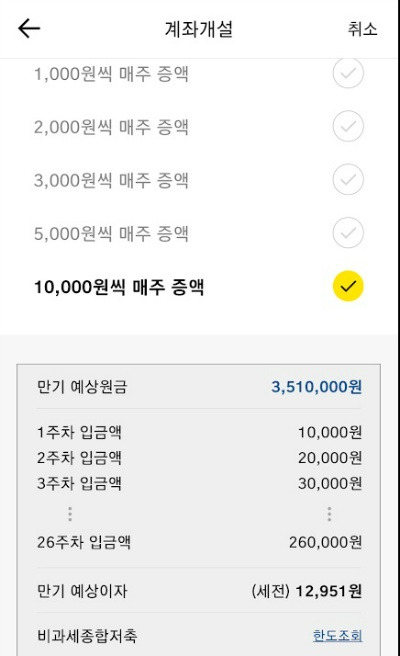Tap the back arrow icon
The image size is (400, 656).
point(29,28)
